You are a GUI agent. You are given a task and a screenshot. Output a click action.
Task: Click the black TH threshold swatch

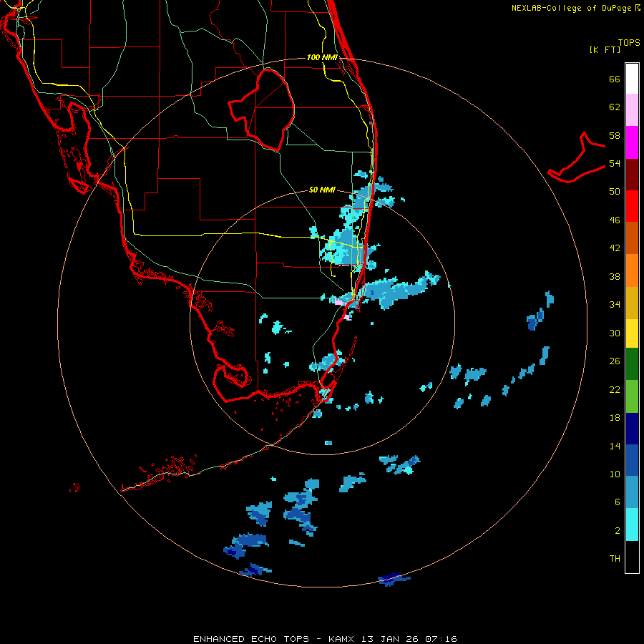point(632,557)
